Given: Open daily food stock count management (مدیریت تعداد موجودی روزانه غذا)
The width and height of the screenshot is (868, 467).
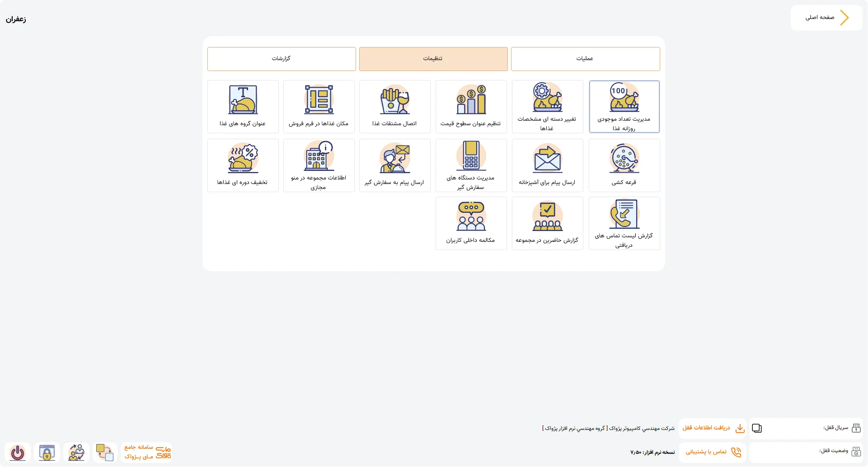Looking at the screenshot, I should (x=624, y=107).
